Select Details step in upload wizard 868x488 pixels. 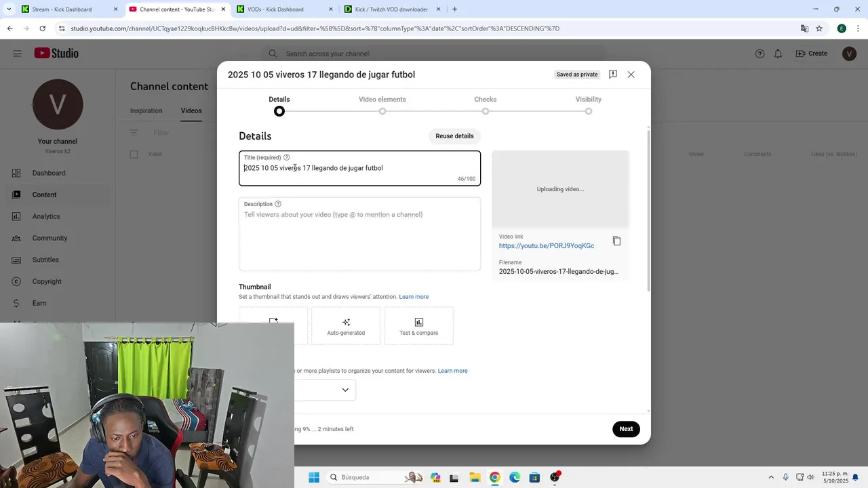click(279, 104)
